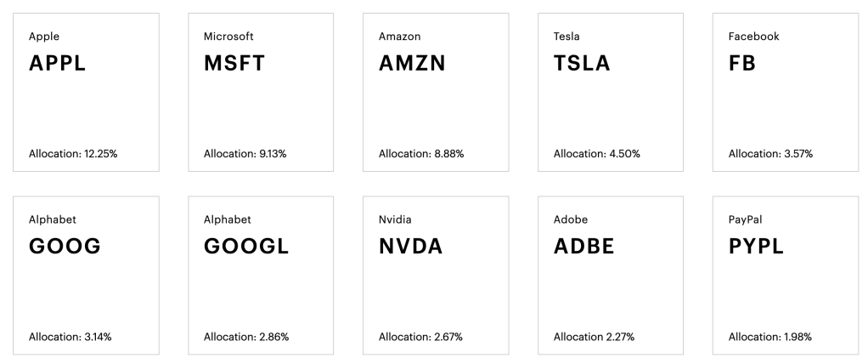The image size is (868, 364).
Task: Click the Amazon allocation 8.88% text
Action: 421,154
